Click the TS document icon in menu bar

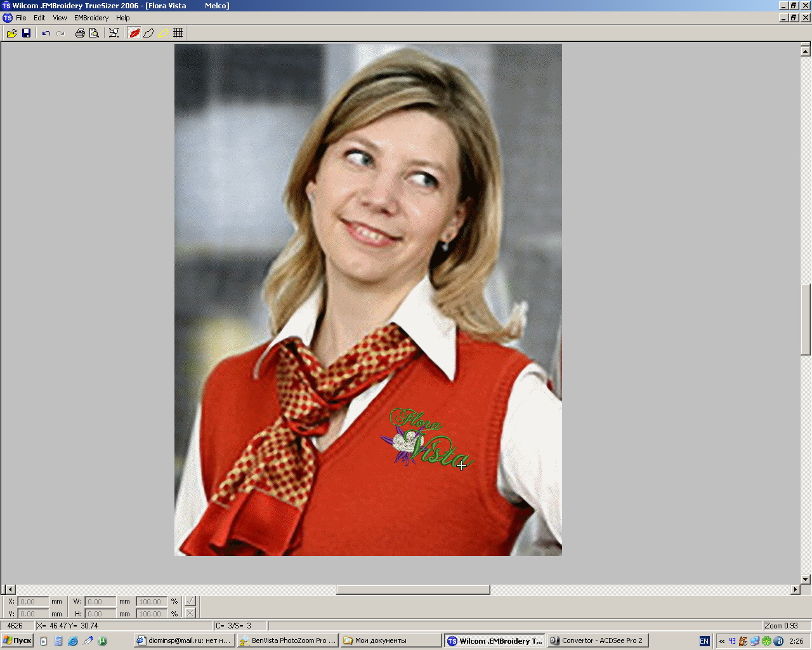pyautogui.click(x=7, y=18)
